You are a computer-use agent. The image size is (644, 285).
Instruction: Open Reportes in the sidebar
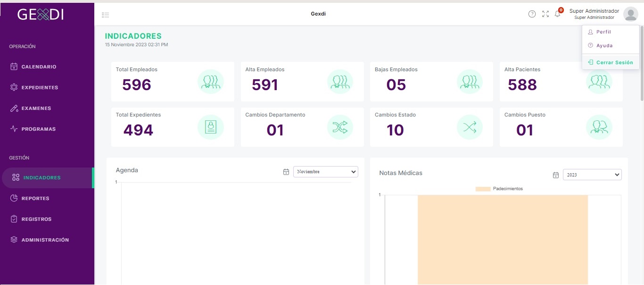click(47, 198)
